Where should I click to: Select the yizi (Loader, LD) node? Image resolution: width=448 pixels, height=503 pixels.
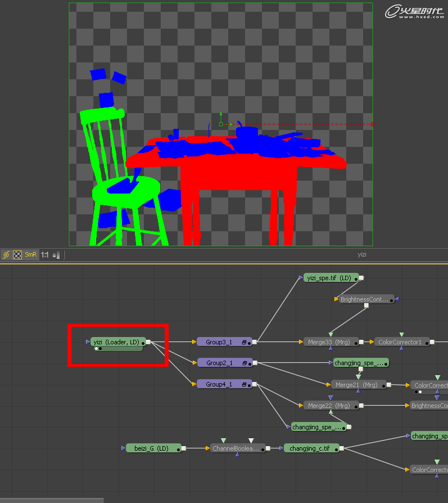click(x=117, y=342)
